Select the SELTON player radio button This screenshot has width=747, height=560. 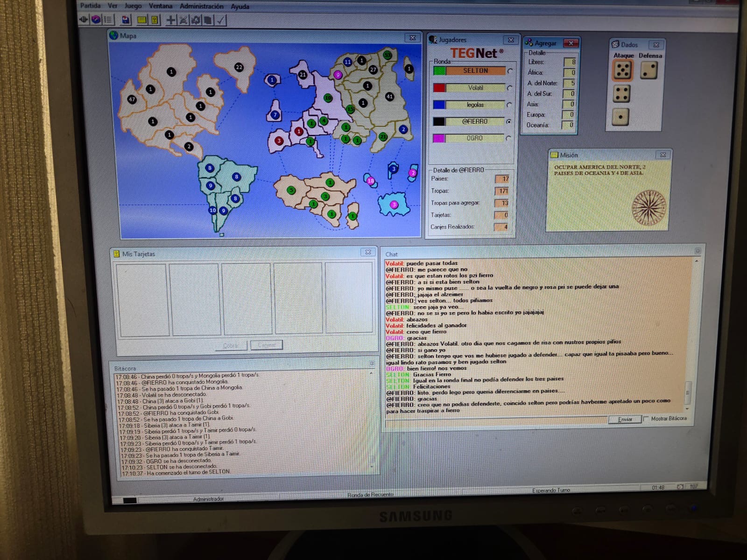pos(510,71)
